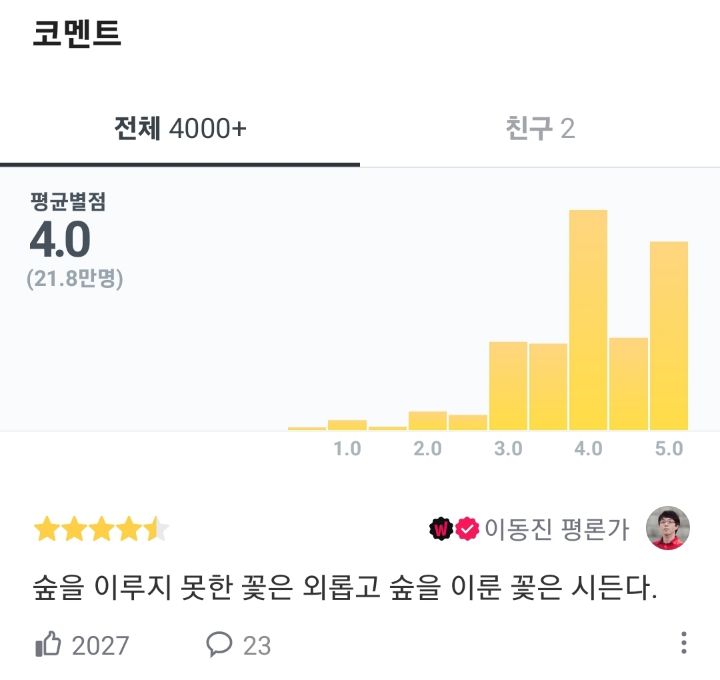Viewport: 720px width, 680px height.
Task: Open 이동진 평론가 reviewer name link
Action: point(557,529)
